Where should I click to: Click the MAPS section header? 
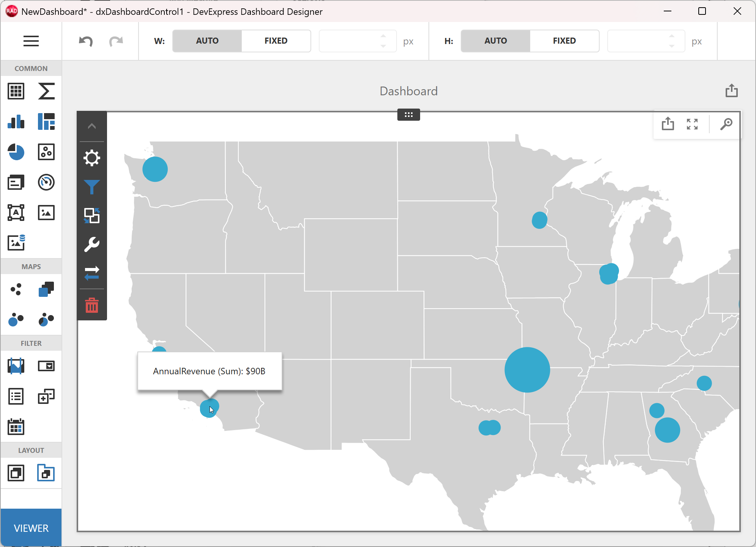tap(31, 267)
